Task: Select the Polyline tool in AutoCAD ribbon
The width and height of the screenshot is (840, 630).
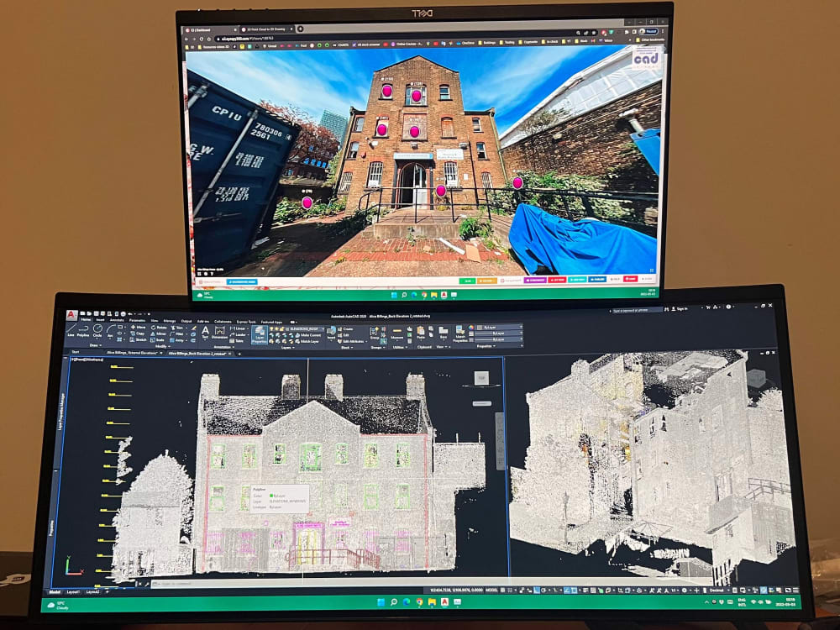Action: pyautogui.click(x=83, y=330)
